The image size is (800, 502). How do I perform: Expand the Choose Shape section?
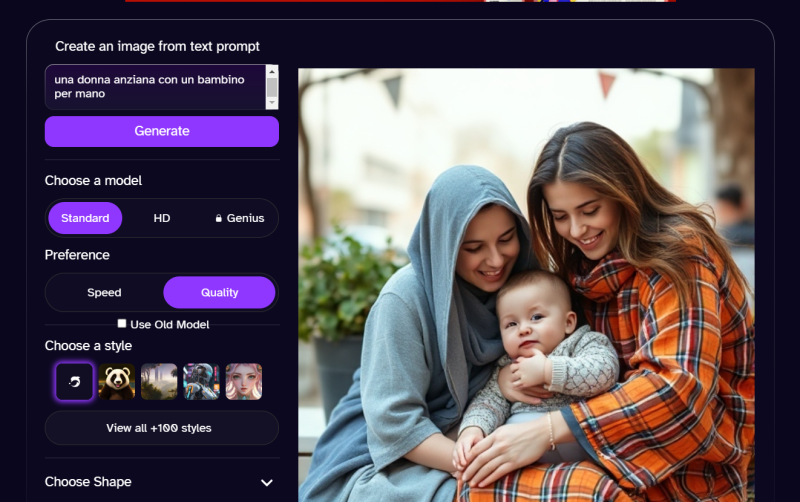[90, 482]
